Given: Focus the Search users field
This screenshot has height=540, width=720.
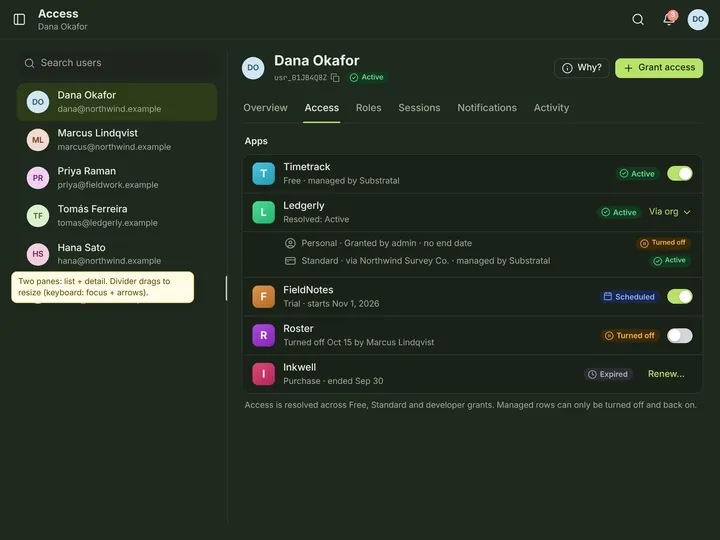Looking at the screenshot, I should click(x=117, y=63).
